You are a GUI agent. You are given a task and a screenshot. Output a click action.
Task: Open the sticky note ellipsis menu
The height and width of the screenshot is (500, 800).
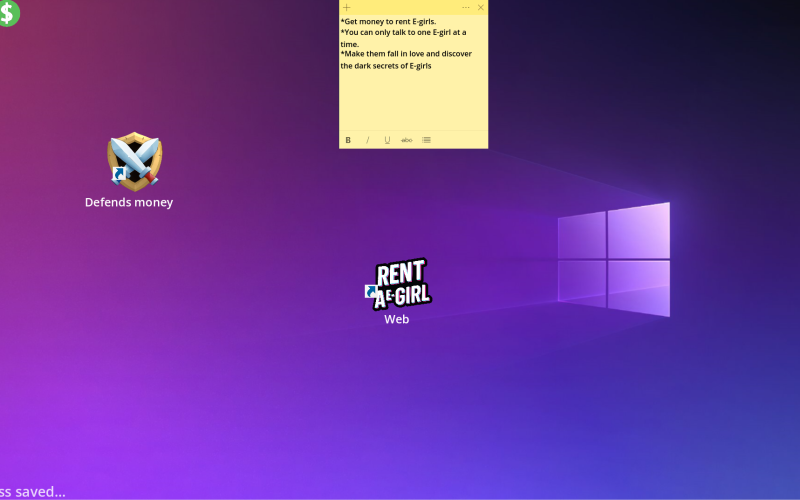point(466,7)
